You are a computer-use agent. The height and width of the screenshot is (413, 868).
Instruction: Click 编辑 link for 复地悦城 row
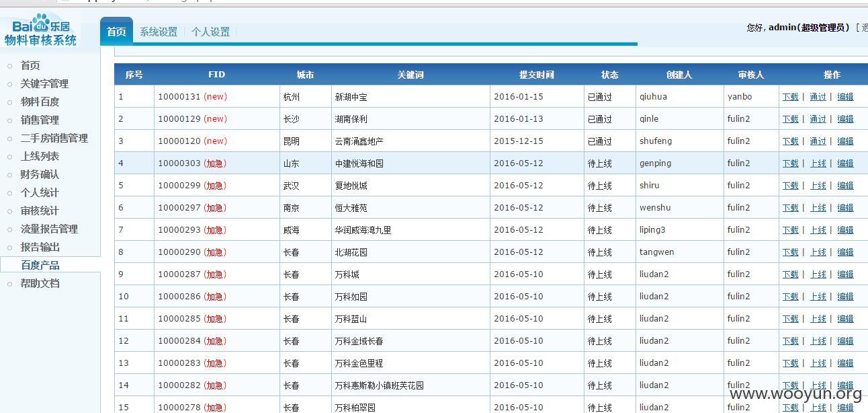pos(845,186)
